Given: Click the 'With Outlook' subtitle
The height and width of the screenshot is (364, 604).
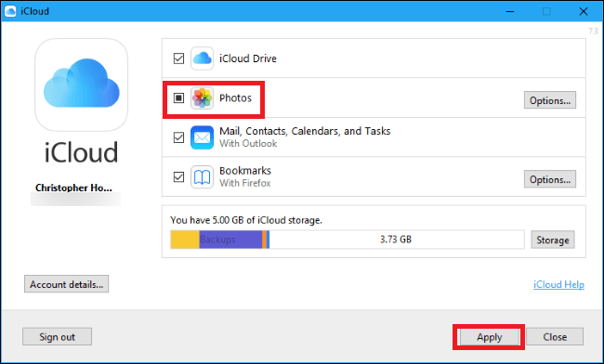Looking at the screenshot, I should 248,143.
